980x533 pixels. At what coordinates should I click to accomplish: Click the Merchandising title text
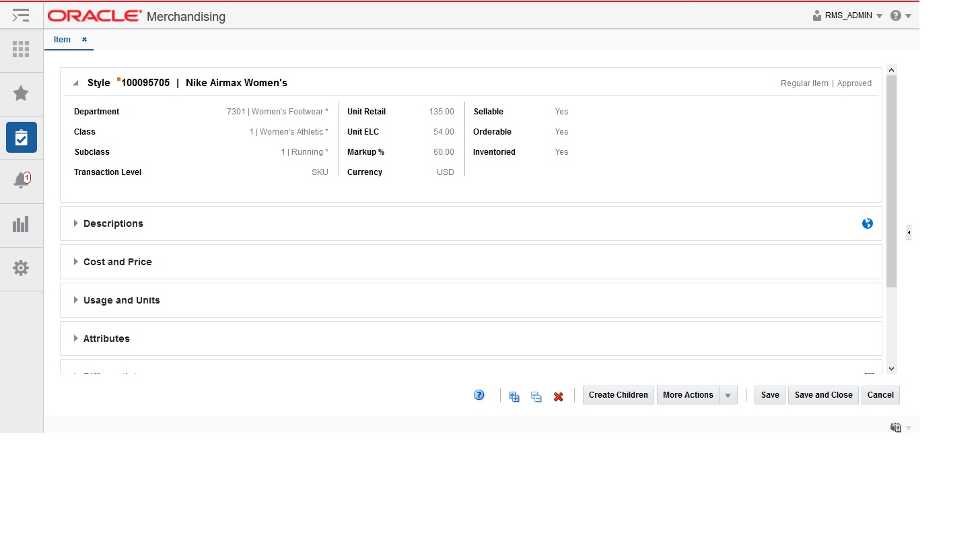coord(186,17)
